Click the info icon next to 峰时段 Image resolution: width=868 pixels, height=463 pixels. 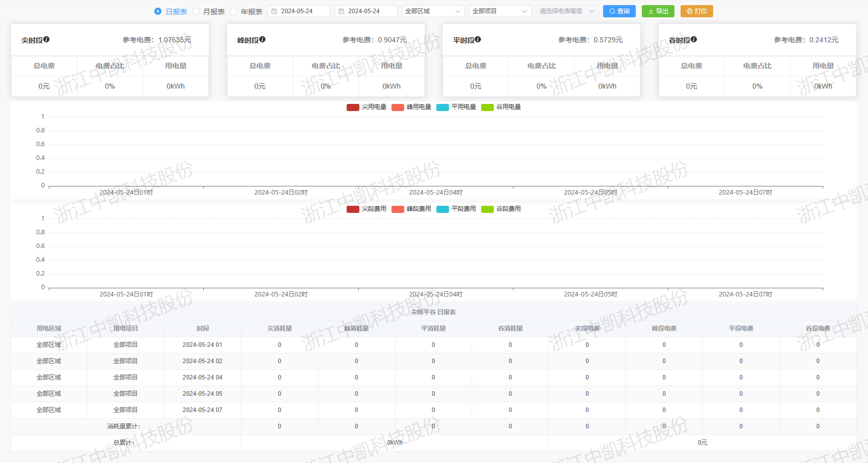click(263, 39)
